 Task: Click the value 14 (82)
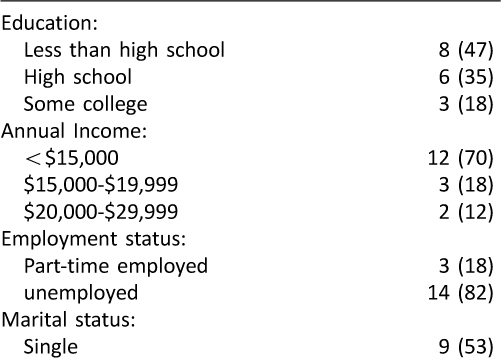460,293
